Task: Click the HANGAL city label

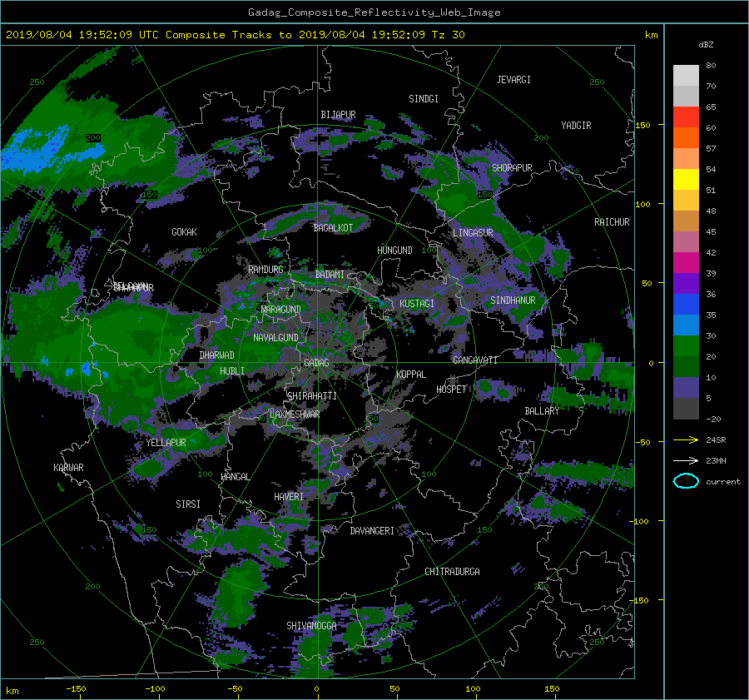Action: coord(235,477)
